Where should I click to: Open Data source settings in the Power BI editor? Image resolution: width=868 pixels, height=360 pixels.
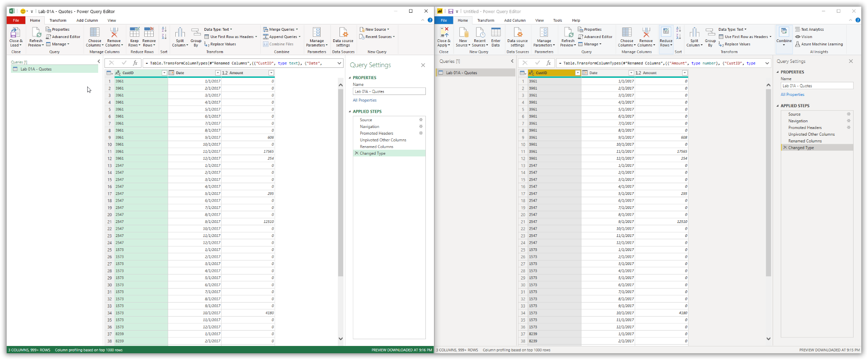click(518, 37)
